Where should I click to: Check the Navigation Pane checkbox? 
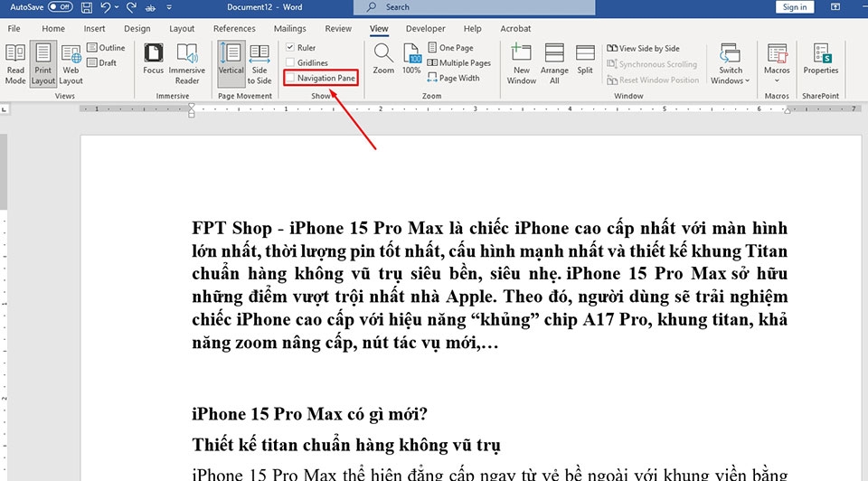point(290,78)
